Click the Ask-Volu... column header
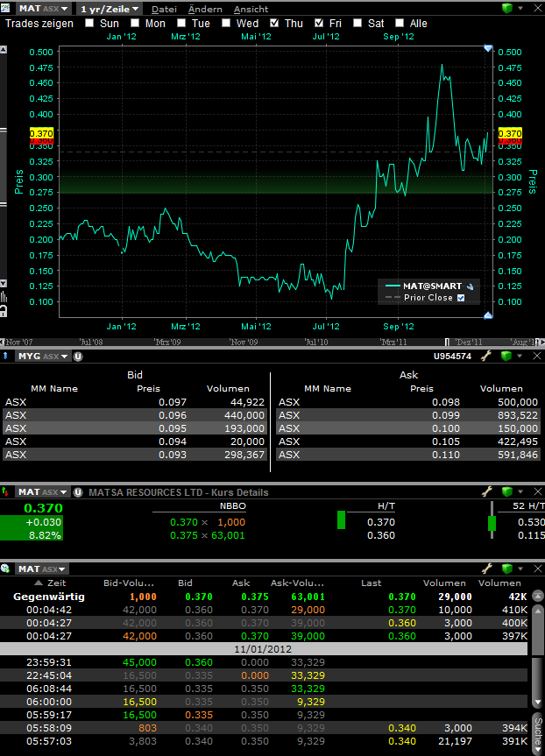 point(297,583)
